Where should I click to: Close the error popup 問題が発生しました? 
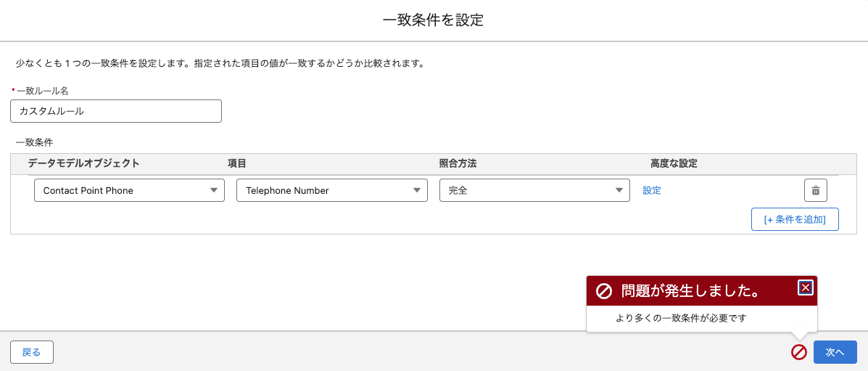806,288
